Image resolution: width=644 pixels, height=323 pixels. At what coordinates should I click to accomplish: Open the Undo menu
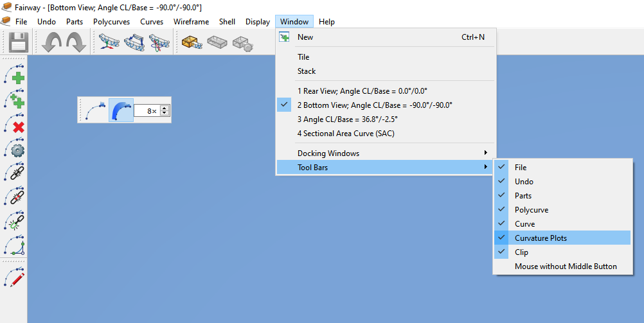pyautogui.click(x=46, y=22)
